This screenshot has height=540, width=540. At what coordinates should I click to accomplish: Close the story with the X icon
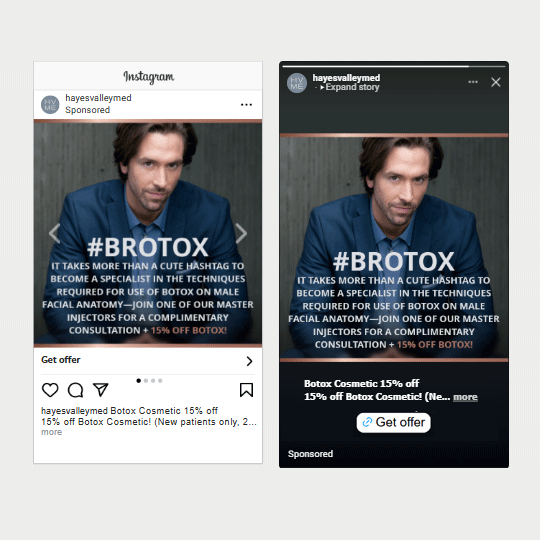(496, 82)
